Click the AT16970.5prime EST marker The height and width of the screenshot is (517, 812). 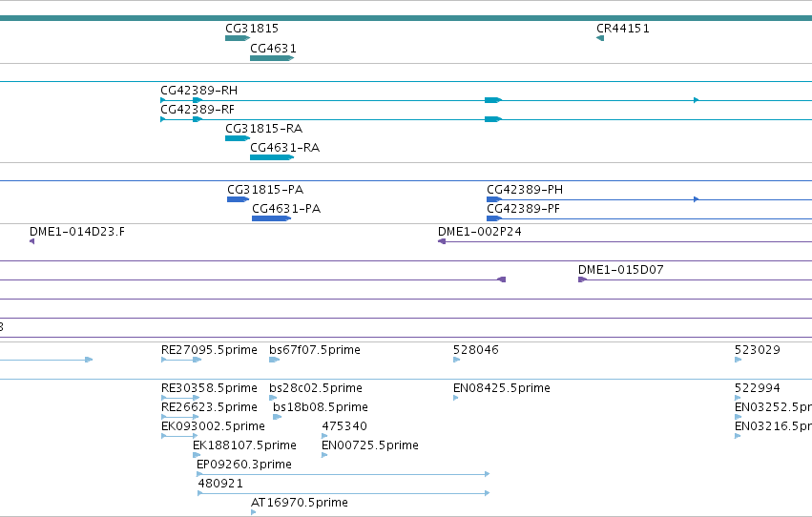(x=253, y=512)
